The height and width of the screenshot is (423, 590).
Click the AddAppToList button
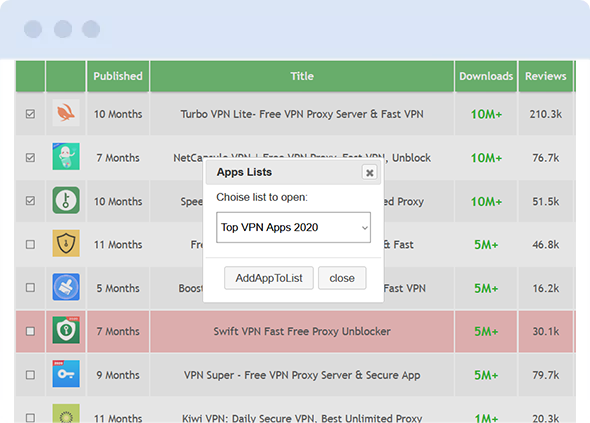(269, 278)
